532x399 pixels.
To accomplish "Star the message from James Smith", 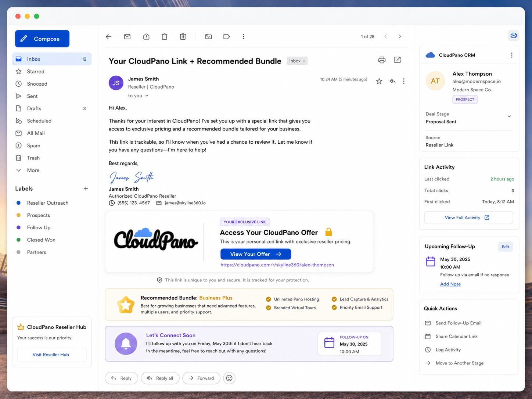I will point(379,81).
